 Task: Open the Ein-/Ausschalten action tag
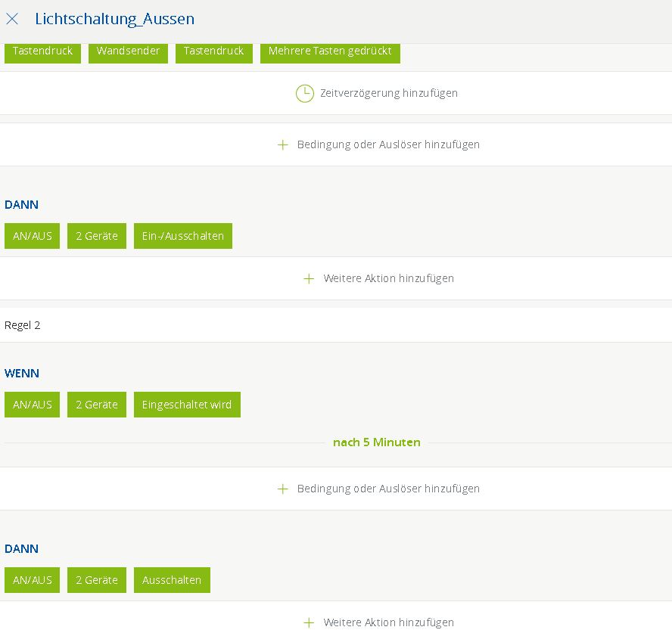click(183, 236)
